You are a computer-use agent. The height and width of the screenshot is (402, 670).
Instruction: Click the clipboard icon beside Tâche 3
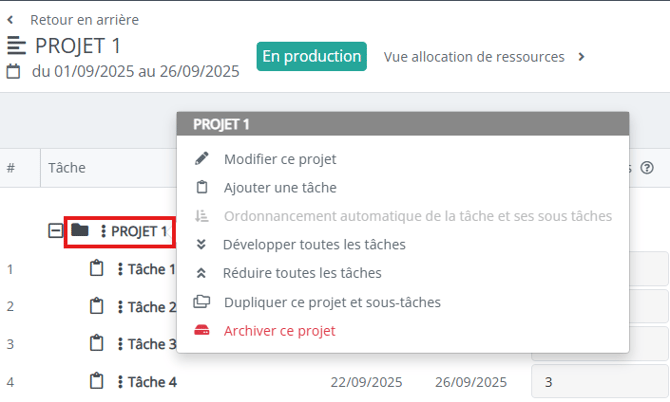[97, 344]
